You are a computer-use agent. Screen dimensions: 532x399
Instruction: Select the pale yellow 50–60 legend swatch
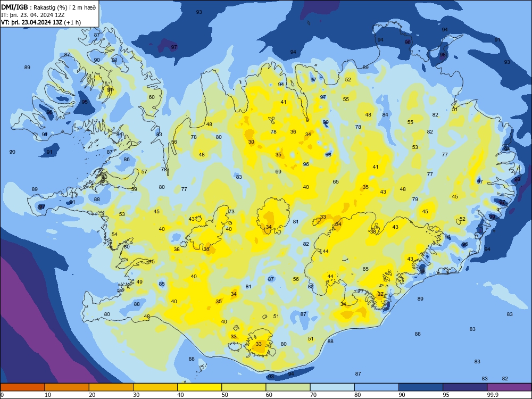click(244, 387)
